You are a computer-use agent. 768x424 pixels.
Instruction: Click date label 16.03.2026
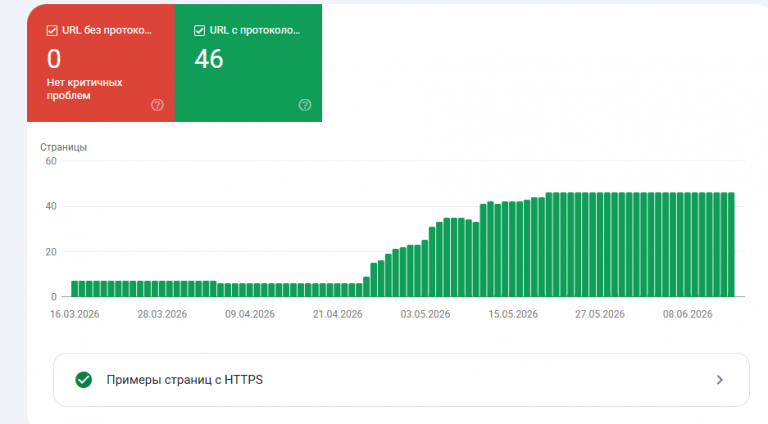(x=74, y=314)
